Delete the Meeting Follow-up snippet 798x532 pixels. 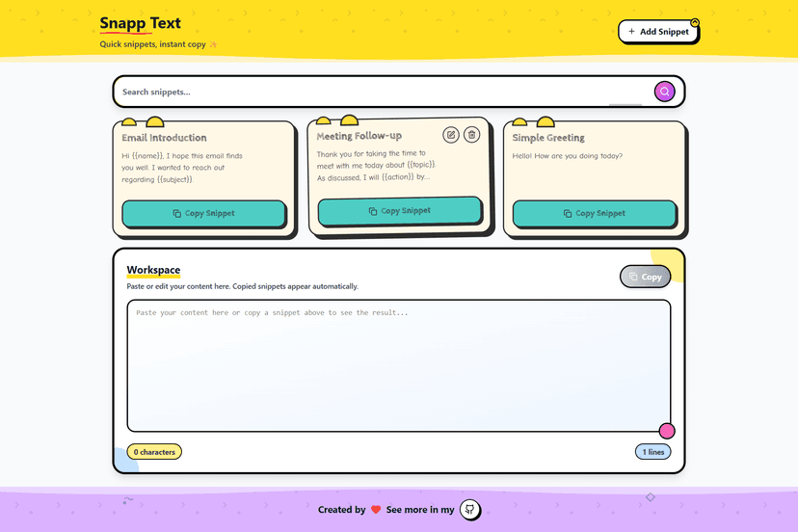click(472, 134)
